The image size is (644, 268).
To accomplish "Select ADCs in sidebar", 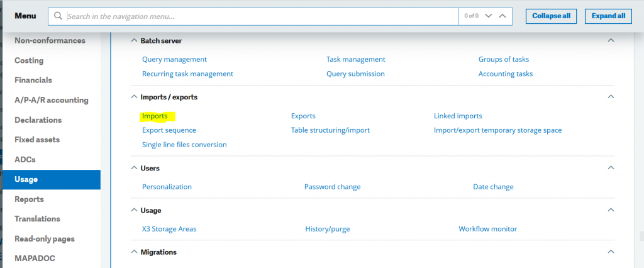I will tap(25, 160).
